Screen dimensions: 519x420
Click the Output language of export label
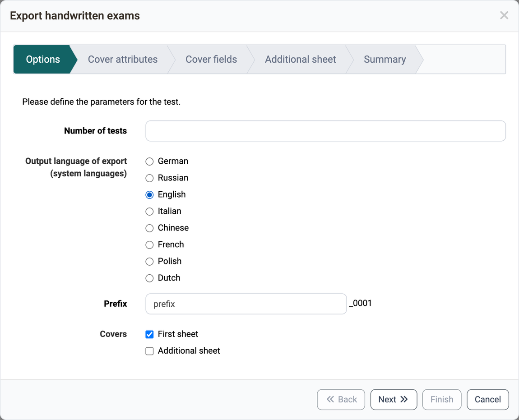point(76,167)
